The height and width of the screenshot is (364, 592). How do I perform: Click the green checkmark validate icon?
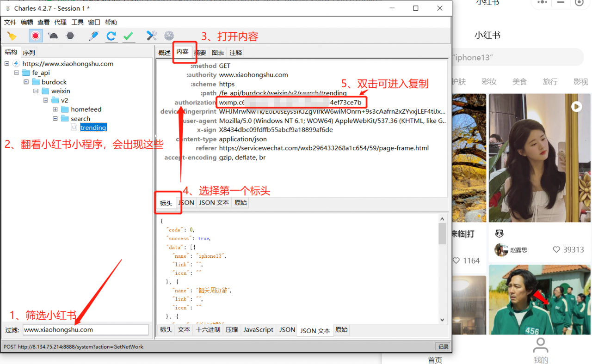click(x=129, y=36)
